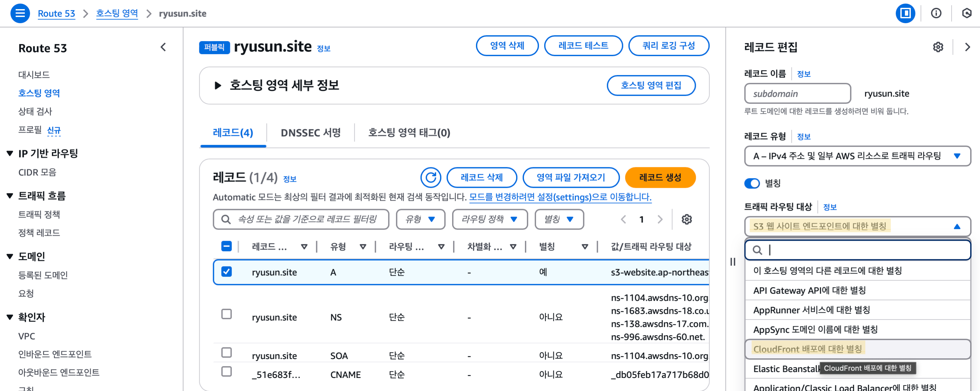Open the 레코드 유형 dropdown
This screenshot has width=980, height=391.
(x=857, y=156)
